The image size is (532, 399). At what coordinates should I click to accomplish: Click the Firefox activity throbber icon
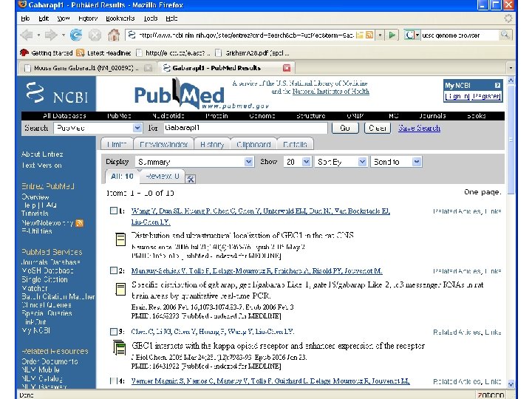point(508,18)
